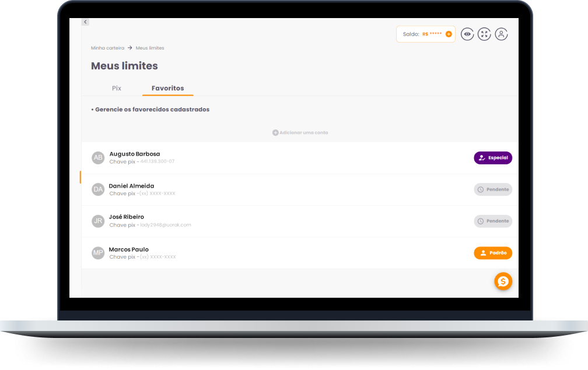Add balance using the orange plus icon
This screenshot has width=588, height=370.
coord(449,34)
